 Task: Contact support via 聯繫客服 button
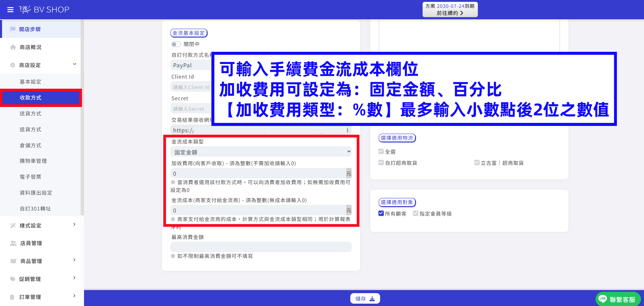(618, 299)
